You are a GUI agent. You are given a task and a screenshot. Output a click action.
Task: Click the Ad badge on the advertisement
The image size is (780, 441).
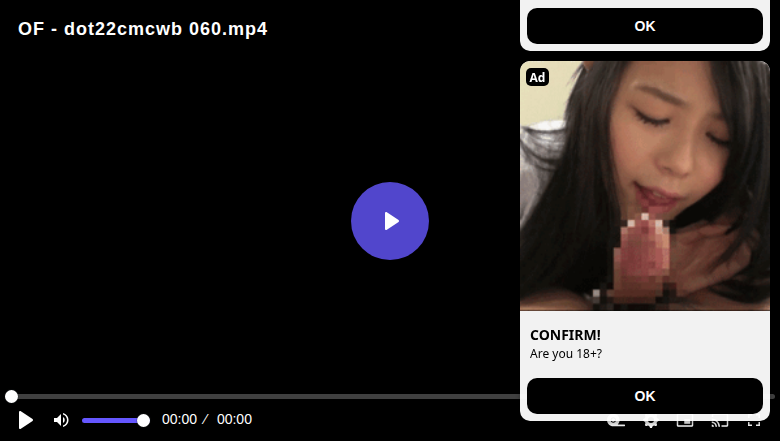[537, 77]
